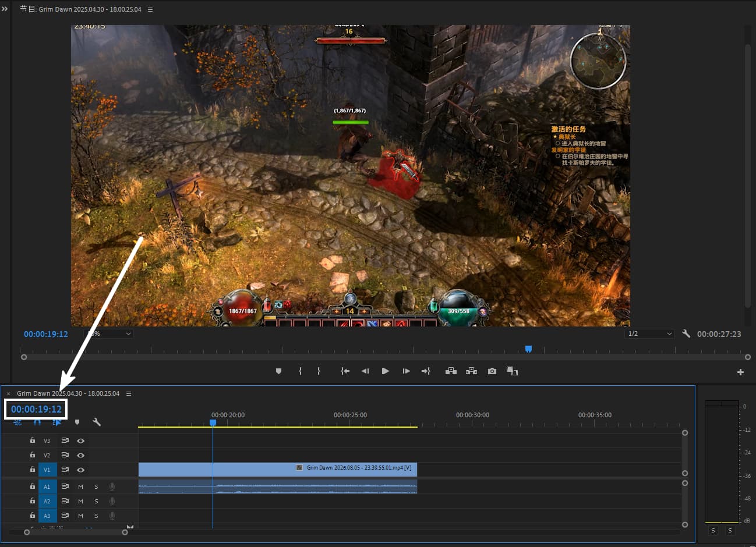
Task: Toggle lock on track A3
Action: pos(33,516)
